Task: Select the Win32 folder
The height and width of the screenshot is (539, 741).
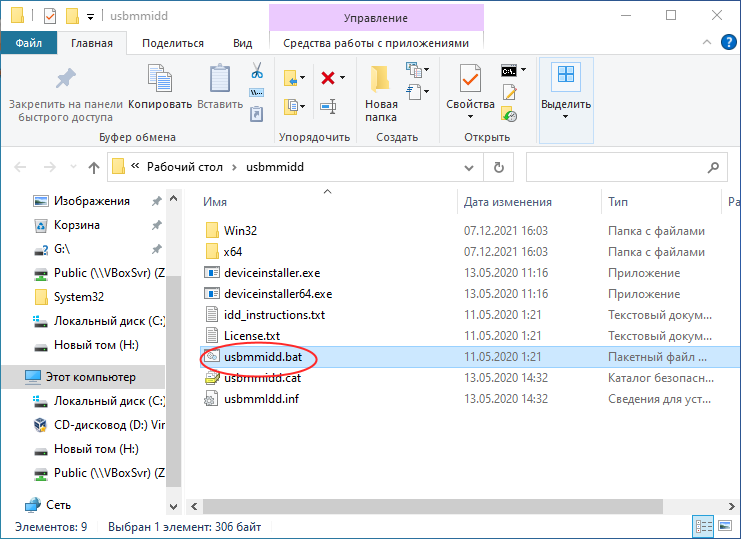Action: click(x=240, y=231)
